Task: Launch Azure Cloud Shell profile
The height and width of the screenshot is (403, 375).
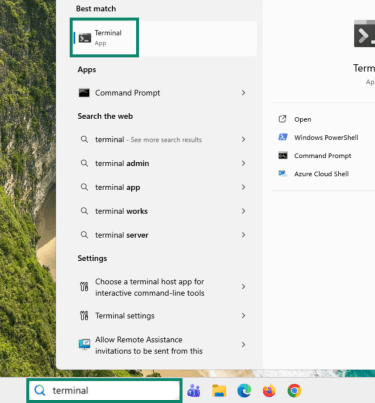Action: click(321, 174)
